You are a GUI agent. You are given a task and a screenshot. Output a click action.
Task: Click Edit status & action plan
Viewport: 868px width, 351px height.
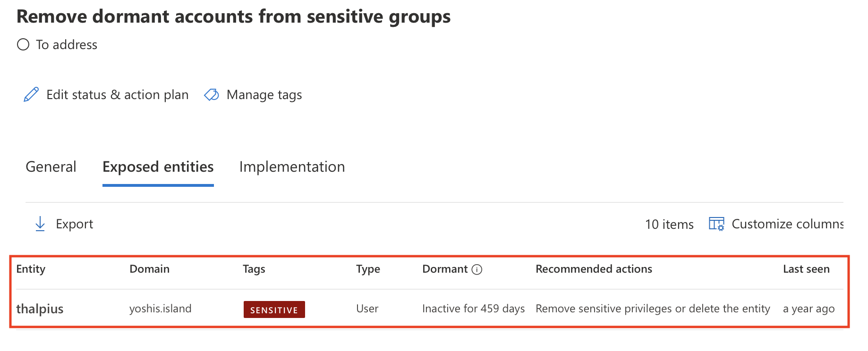coord(117,94)
